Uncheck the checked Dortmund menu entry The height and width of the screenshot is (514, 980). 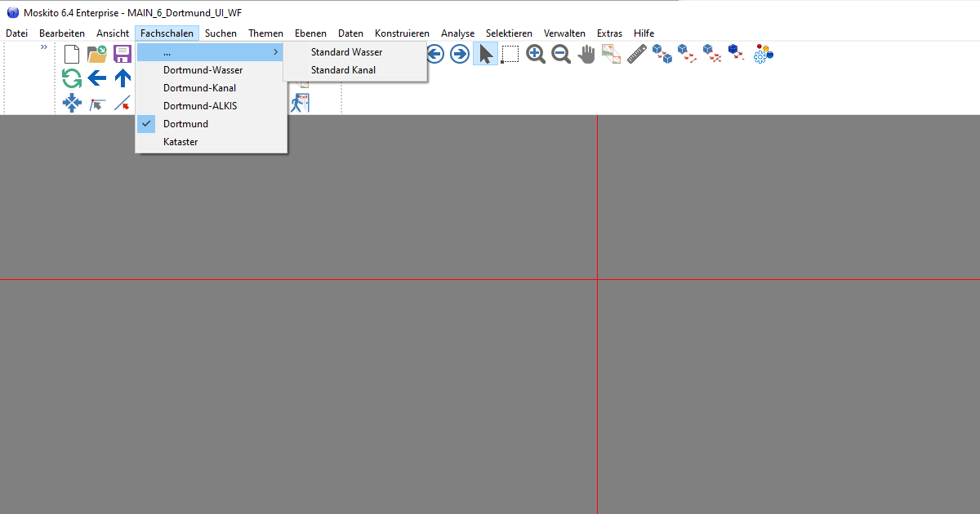[x=185, y=124]
